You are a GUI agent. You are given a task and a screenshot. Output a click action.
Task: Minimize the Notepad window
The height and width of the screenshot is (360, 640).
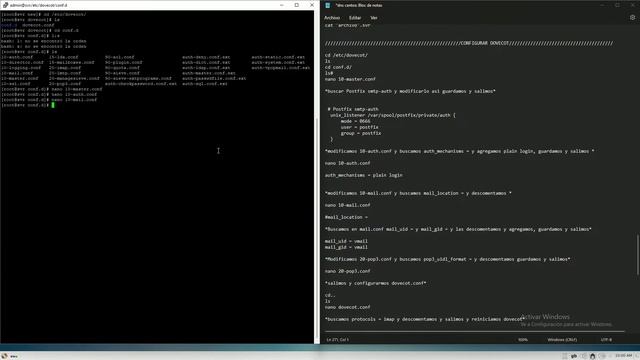coord(602,5)
